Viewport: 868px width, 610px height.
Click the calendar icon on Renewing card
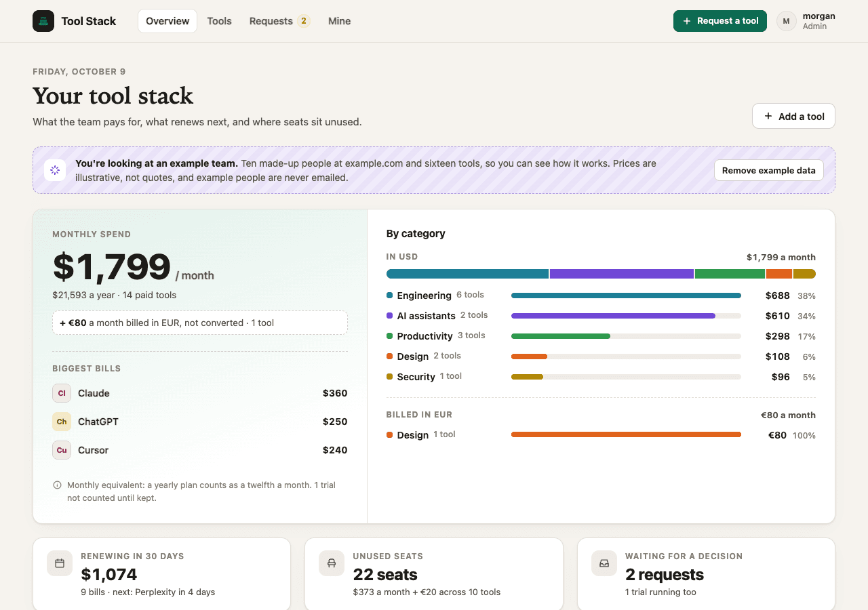pos(60,563)
